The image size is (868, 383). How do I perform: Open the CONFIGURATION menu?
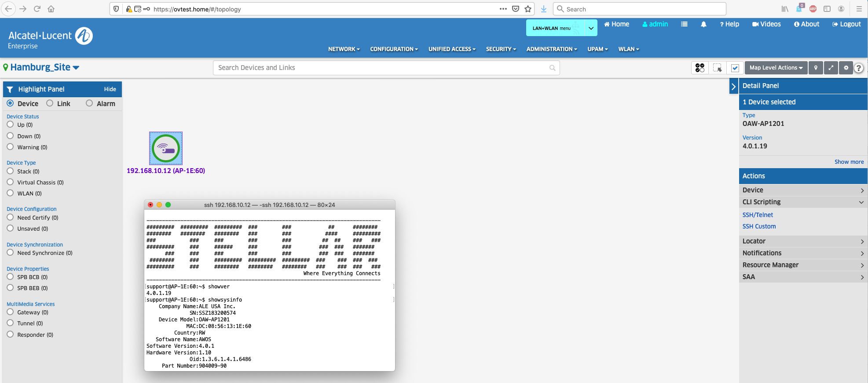394,49
